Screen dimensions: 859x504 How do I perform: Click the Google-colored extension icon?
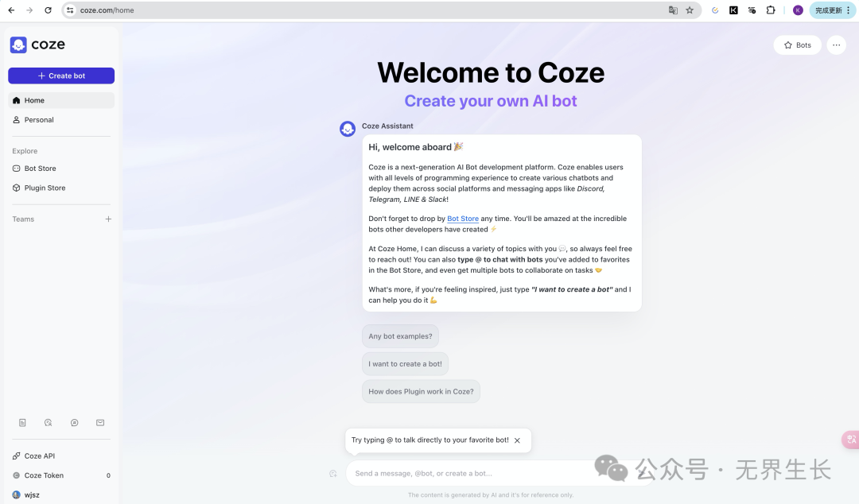[x=715, y=10]
